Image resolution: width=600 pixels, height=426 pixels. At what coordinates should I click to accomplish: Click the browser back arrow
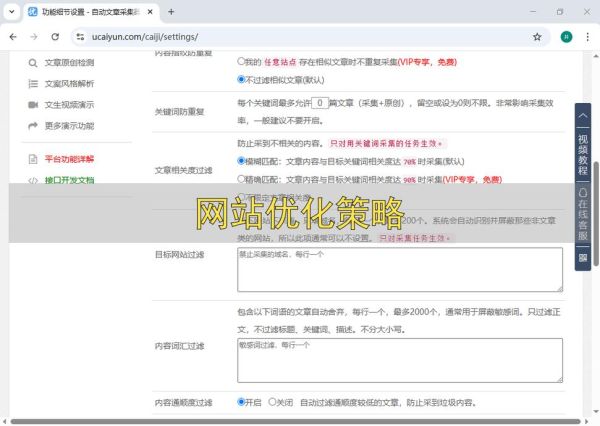13,37
